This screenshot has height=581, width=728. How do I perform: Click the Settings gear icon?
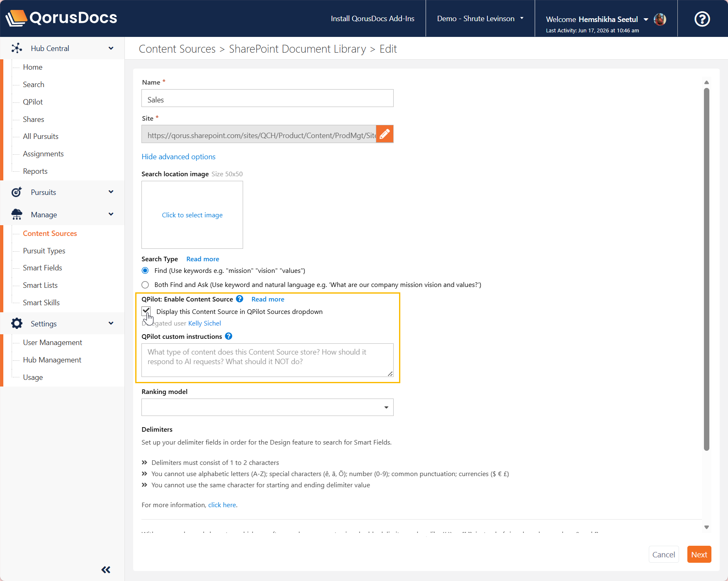[x=17, y=323]
